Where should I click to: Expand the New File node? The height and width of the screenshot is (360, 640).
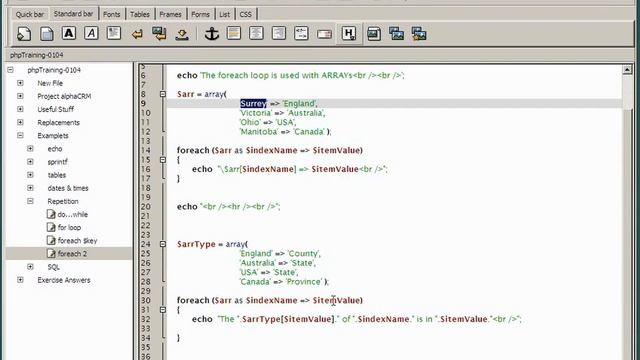20,83
